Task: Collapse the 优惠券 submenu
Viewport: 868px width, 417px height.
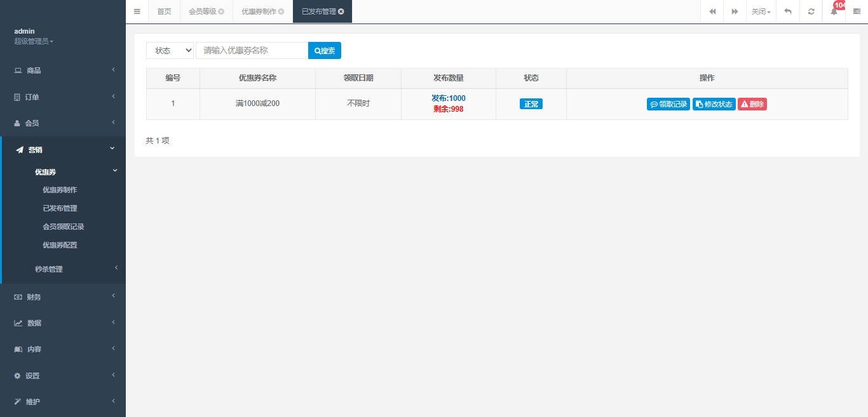Action: click(x=63, y=172)
